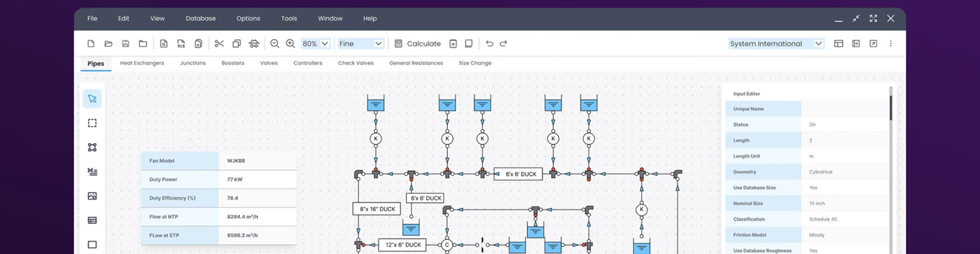Switch to the Heat Exchangers tab
980x254 pixels.
(x=142, y=63)
